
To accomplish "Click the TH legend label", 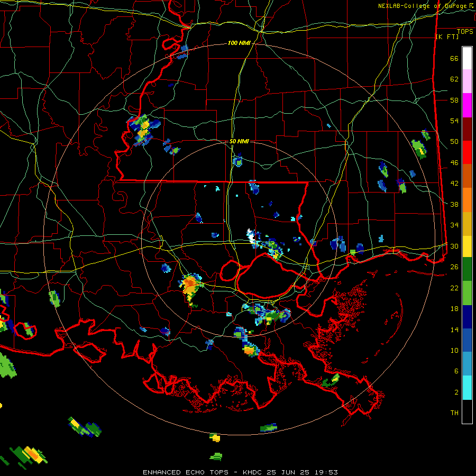I will pos(454,413).
